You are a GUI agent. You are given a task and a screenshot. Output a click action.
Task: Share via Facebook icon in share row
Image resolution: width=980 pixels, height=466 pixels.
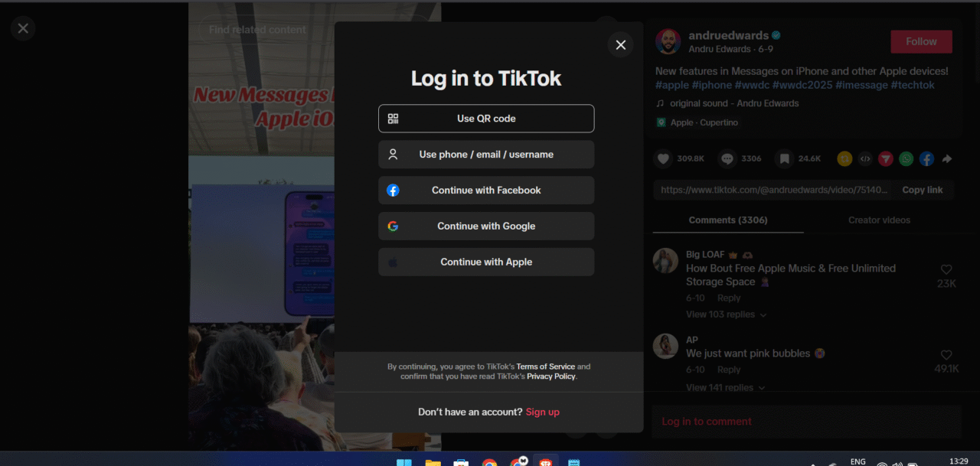point(926,159)
